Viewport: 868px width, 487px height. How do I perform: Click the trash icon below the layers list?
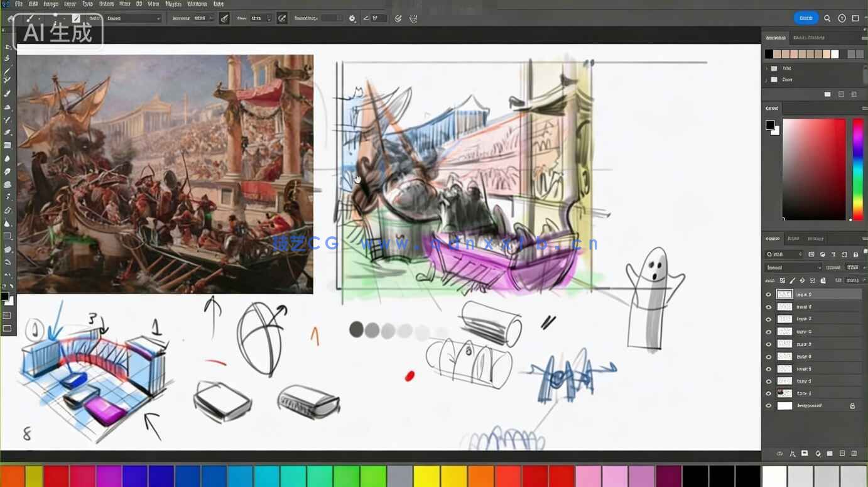tap(854, 454)
